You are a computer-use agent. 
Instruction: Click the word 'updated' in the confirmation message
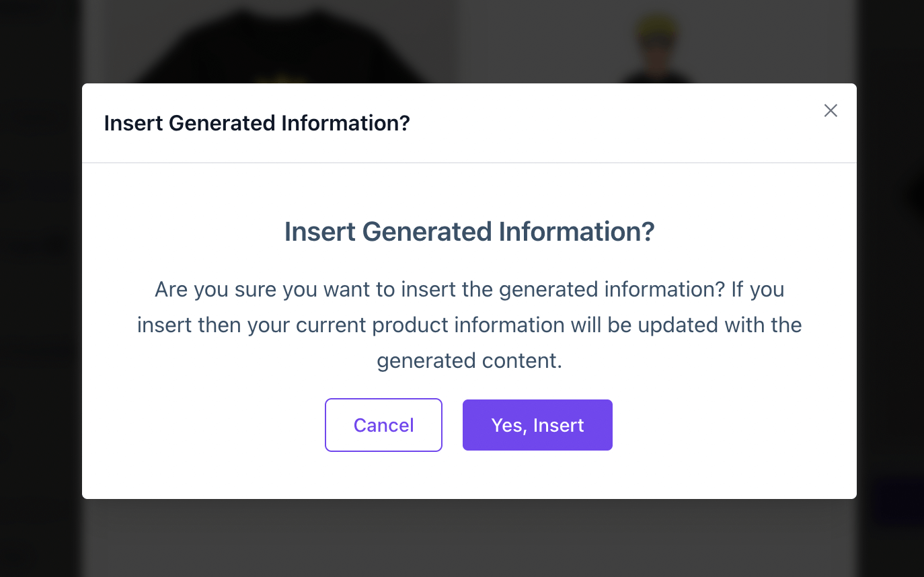point(678,325)
